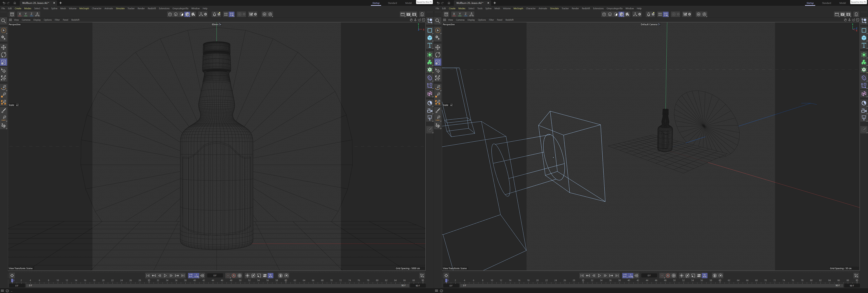Screen dimensions: 868x293
Task: Click the Cube primitive icon in middle palette
Action: [x=430, y=38]
